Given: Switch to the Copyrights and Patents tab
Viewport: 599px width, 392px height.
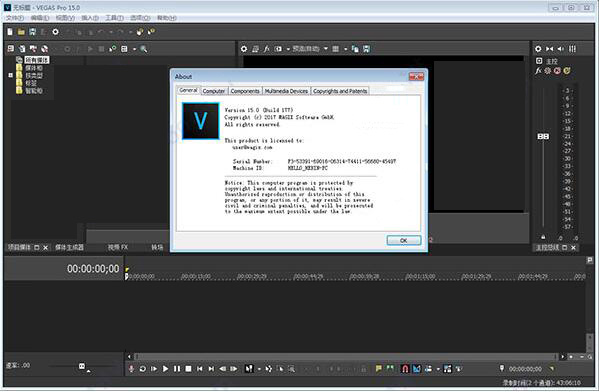Looking at the screenshot, I should click(x=340, y=91).
